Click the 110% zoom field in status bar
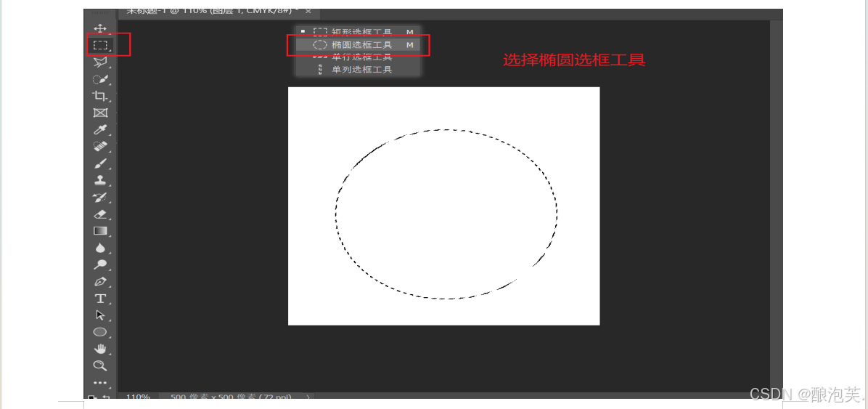This screenshot has width=868, height=409. [x=137, y=396]
